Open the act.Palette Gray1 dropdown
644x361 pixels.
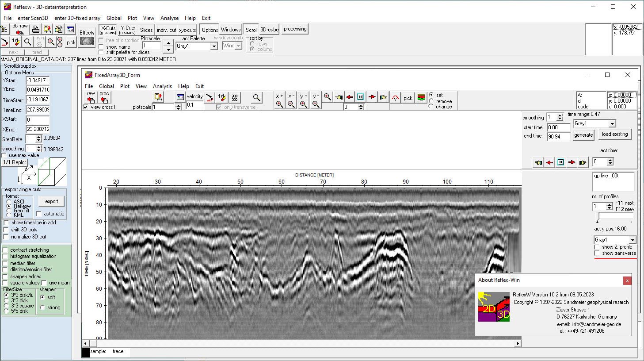coord(213,46)
